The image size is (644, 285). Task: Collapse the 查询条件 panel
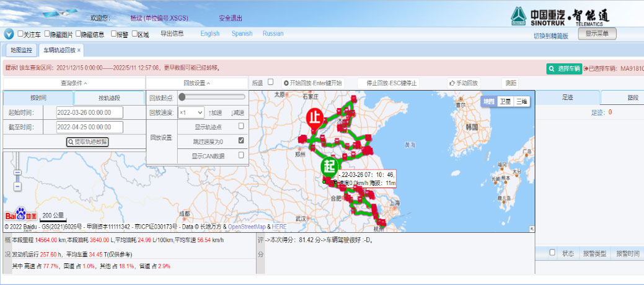pos(74,83)
